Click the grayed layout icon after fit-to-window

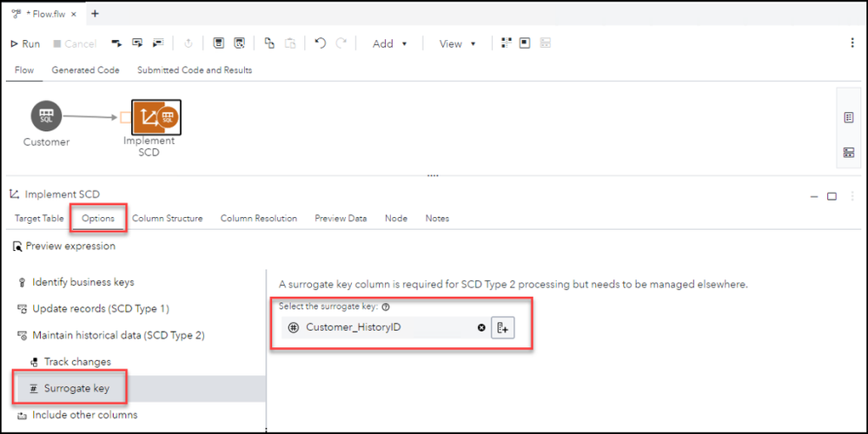click(546, 43)
